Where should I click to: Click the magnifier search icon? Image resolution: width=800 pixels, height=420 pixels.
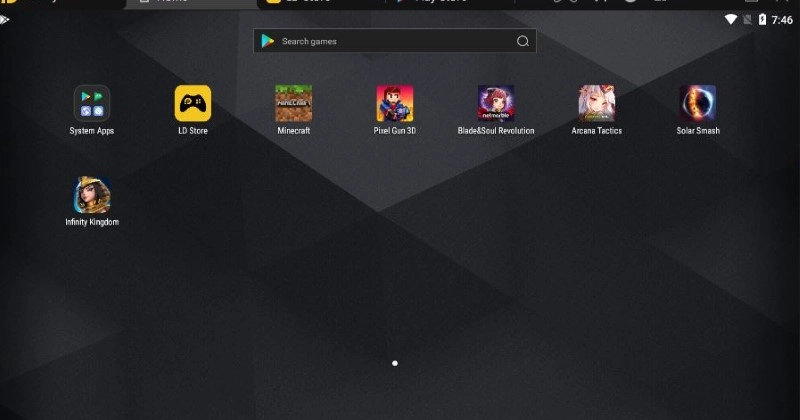coord(522,41)
